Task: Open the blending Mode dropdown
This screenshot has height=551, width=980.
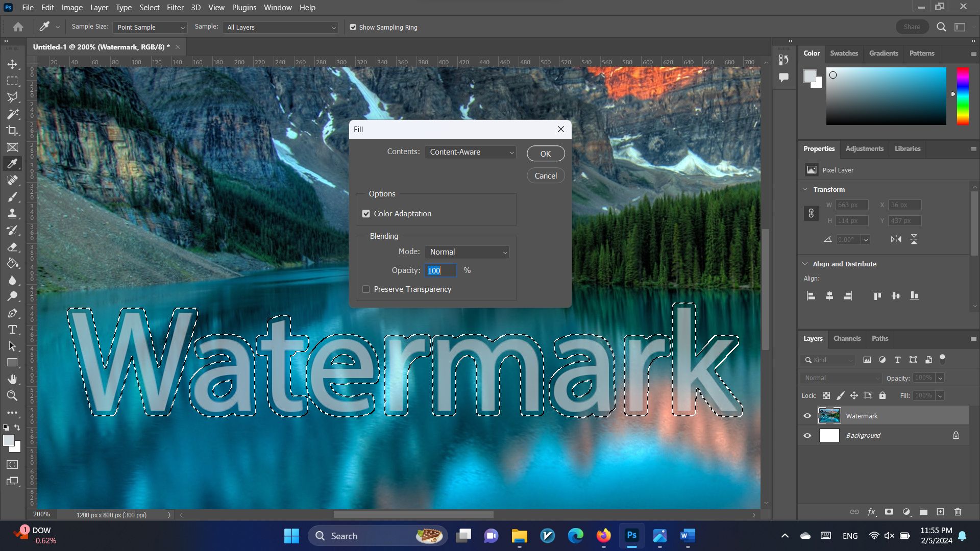Action: click(467, 252)
